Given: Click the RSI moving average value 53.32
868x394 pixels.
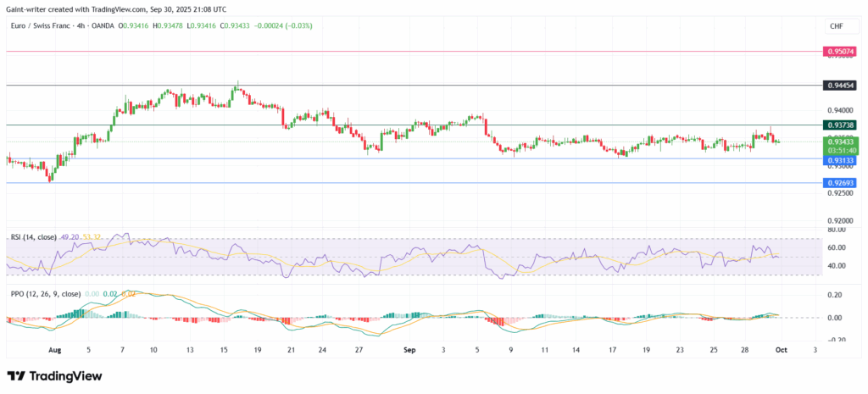Looking at the screenshot, I should click(91, 237).
